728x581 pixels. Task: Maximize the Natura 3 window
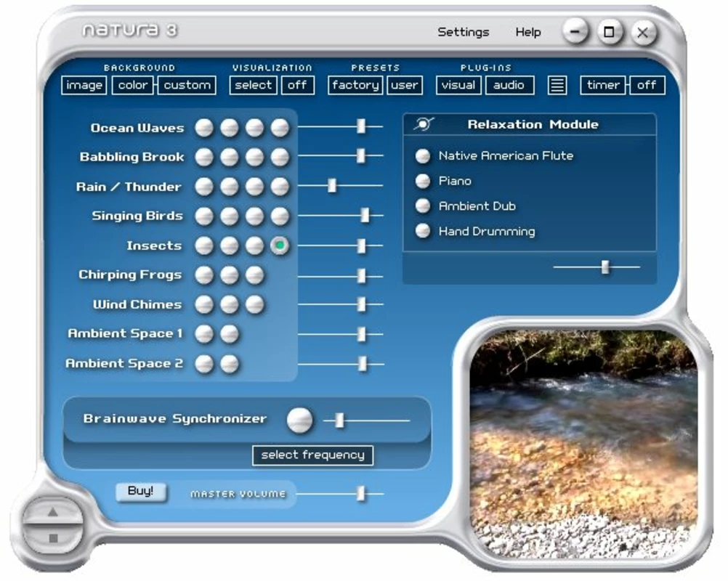tap(609, 32)
